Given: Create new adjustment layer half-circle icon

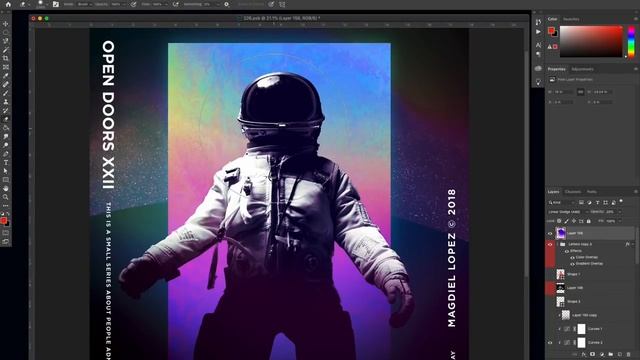Looking at the screenshot, I should tap(602, 354).
